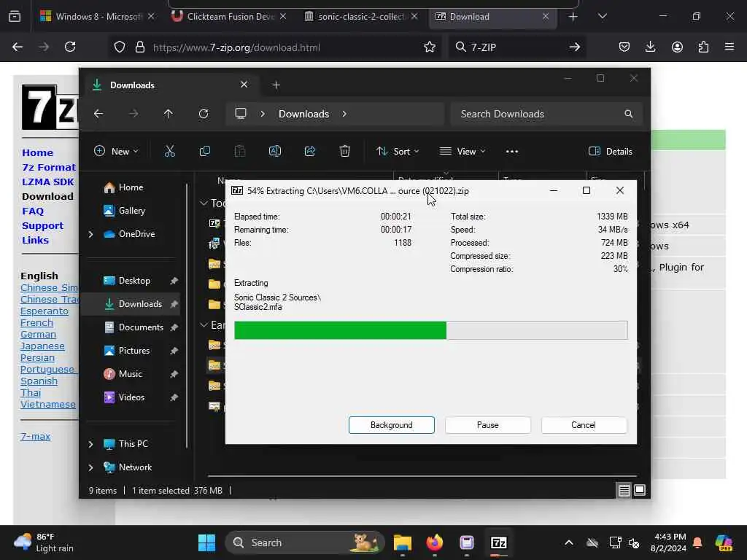Open Desktop in navigation pane
Screen dimensions: 747x560
134,281
